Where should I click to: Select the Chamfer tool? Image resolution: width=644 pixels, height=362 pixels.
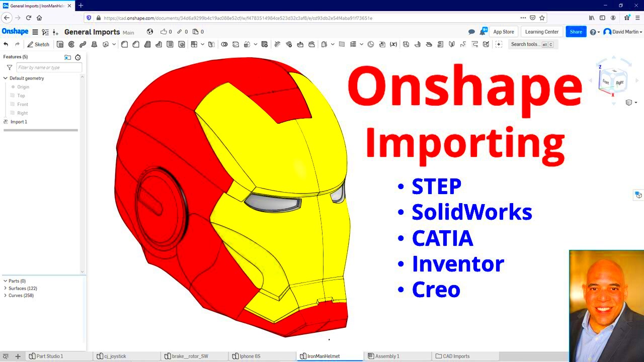(136, 44)
